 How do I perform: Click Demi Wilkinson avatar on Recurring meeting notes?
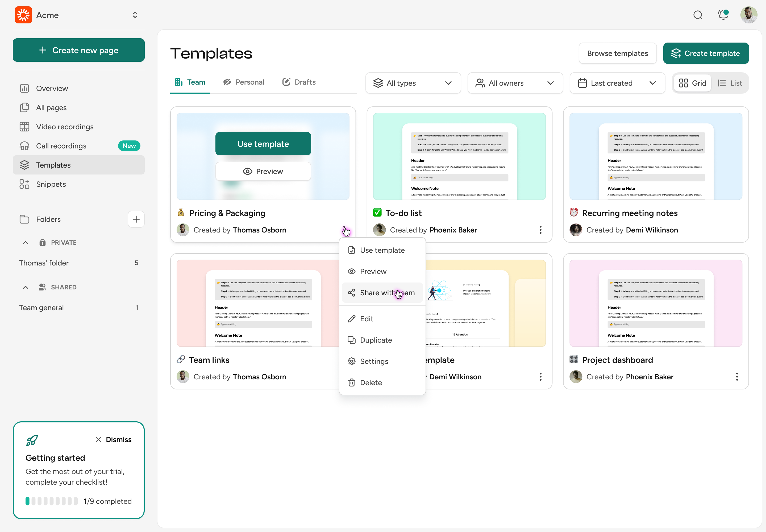click(576, 230)
